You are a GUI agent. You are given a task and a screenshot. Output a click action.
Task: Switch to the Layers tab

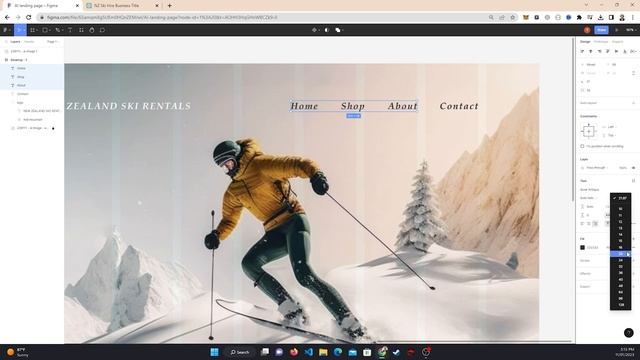pyautogui.click(x=15, y=42)
